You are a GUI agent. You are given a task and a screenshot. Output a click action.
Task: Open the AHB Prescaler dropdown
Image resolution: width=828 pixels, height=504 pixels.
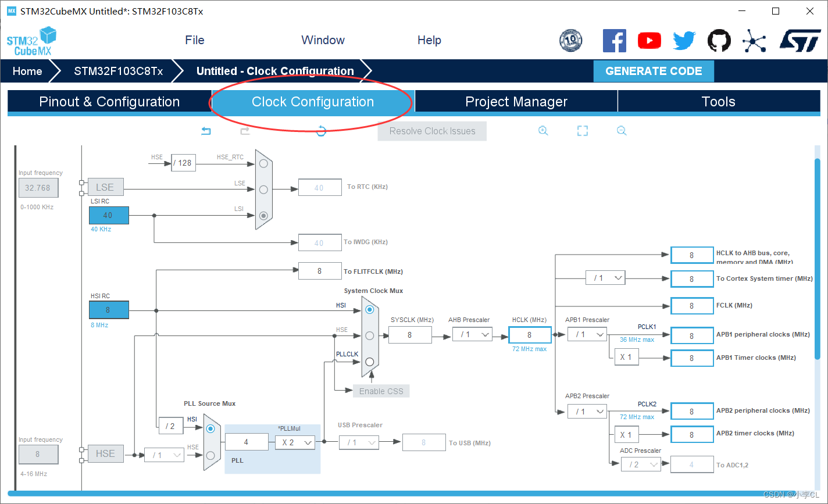[472, 334]
